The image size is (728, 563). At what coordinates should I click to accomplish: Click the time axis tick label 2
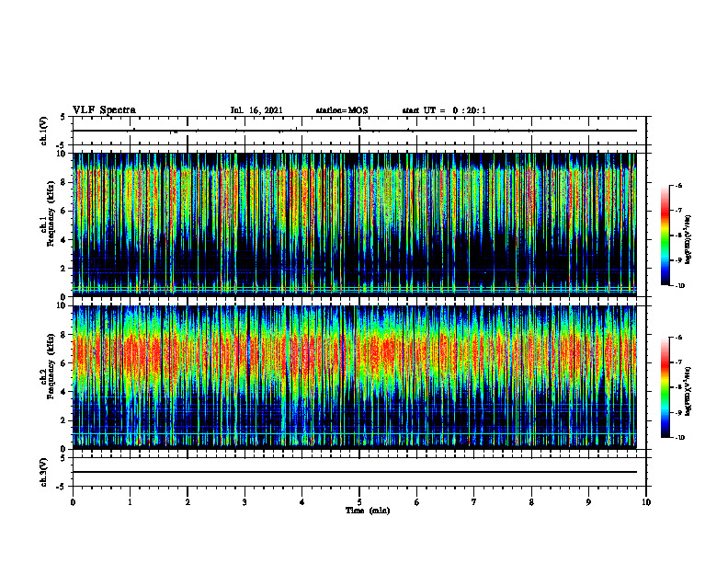188,502
